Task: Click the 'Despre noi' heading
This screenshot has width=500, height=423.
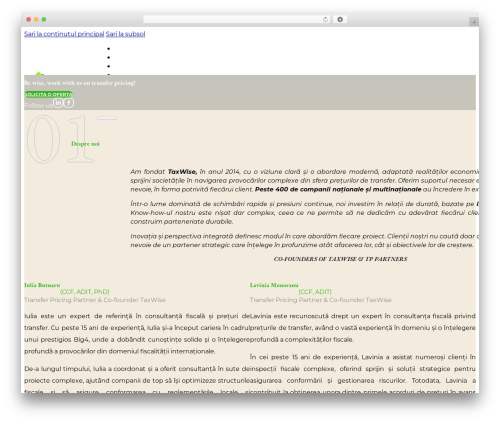Action: [85, 144]
